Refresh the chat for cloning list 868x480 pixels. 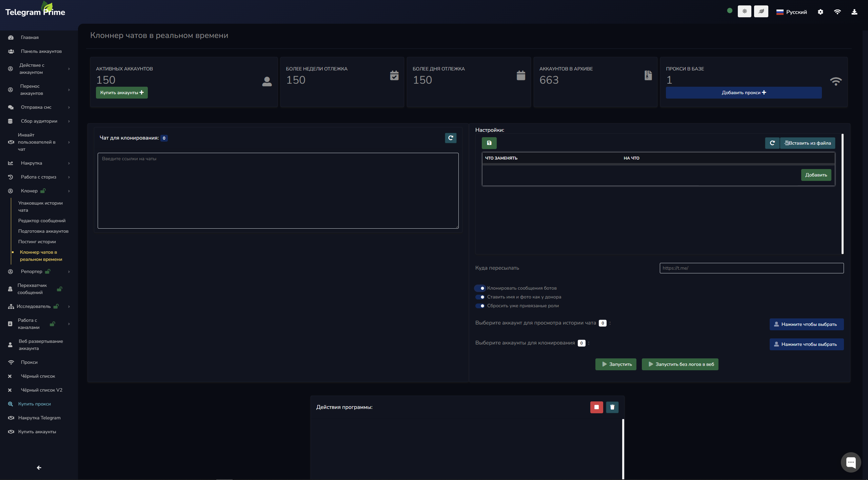(x=451, y=138)
